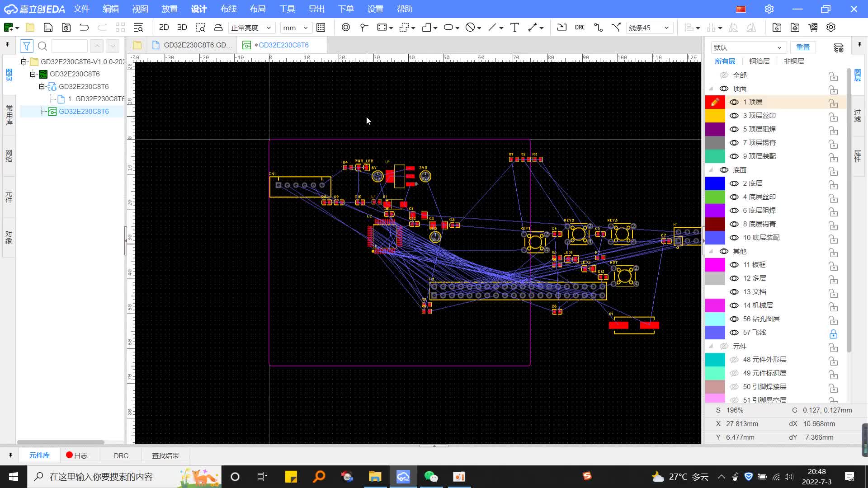Hide the 4 底层丝印 layer
868x488 pixels.
(734, 197)
